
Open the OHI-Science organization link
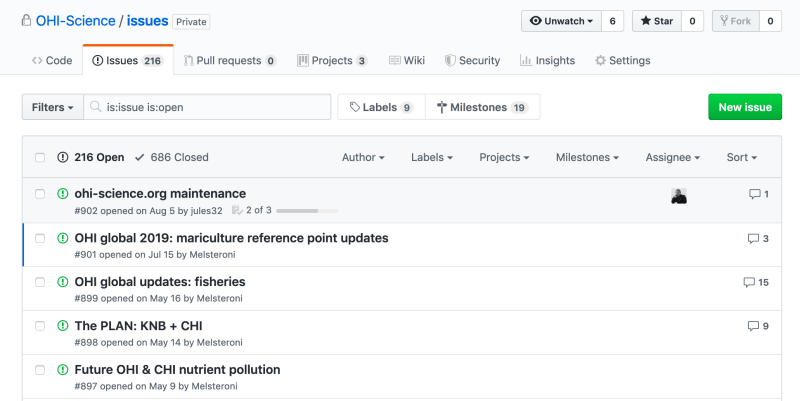[x=76, y=21]
